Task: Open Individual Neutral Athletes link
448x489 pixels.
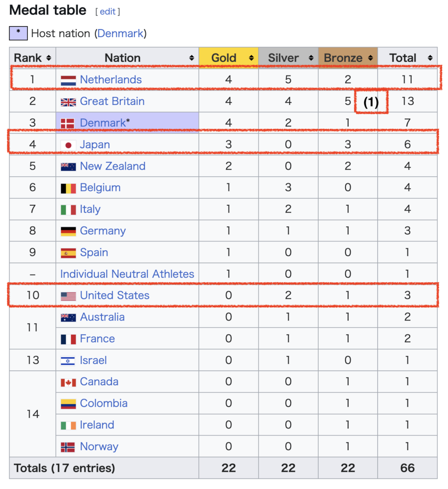Action: point(127,274)
